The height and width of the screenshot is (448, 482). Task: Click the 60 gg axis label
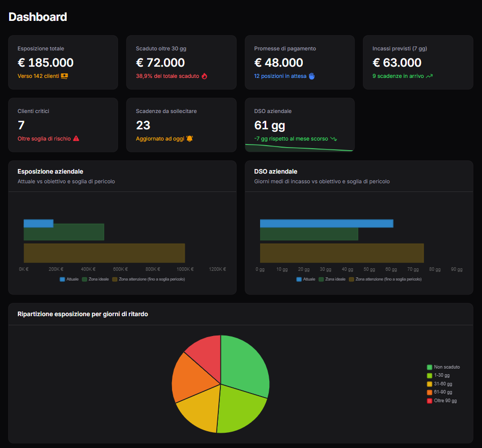point(391,269)
